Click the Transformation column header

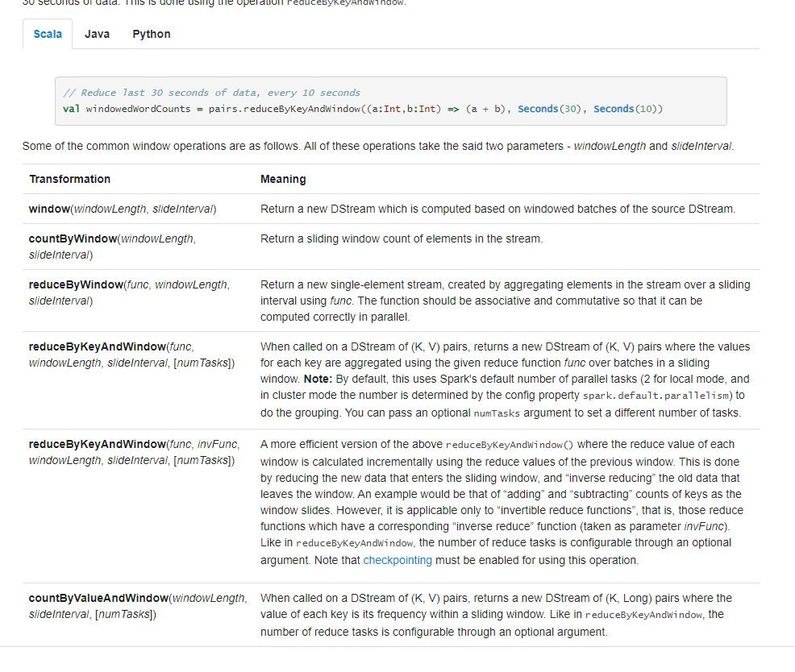point(70,179)
